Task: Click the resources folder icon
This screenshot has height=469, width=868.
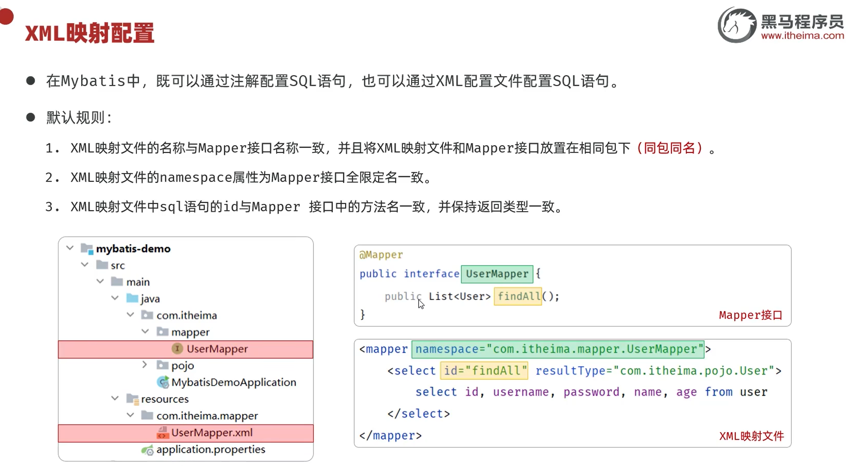Action: (133, 399)
